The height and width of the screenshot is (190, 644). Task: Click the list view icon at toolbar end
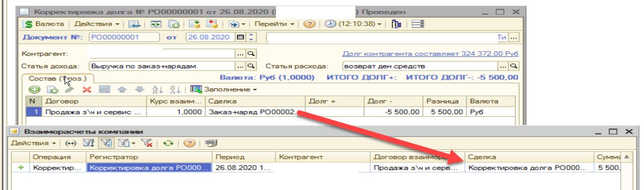click(x=418, y=23)
